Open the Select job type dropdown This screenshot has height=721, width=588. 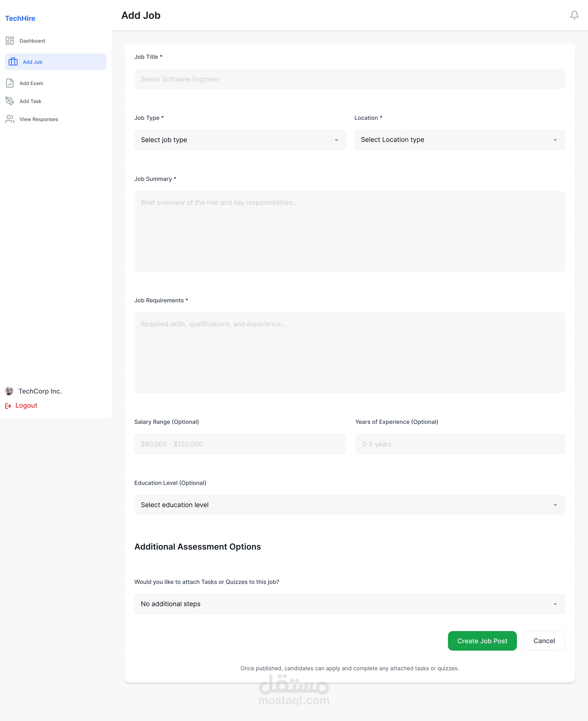coord(240,140)
